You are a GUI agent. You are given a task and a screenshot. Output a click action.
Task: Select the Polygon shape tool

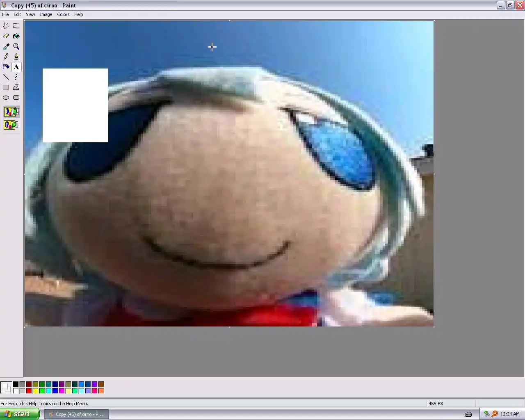[16, 87]
